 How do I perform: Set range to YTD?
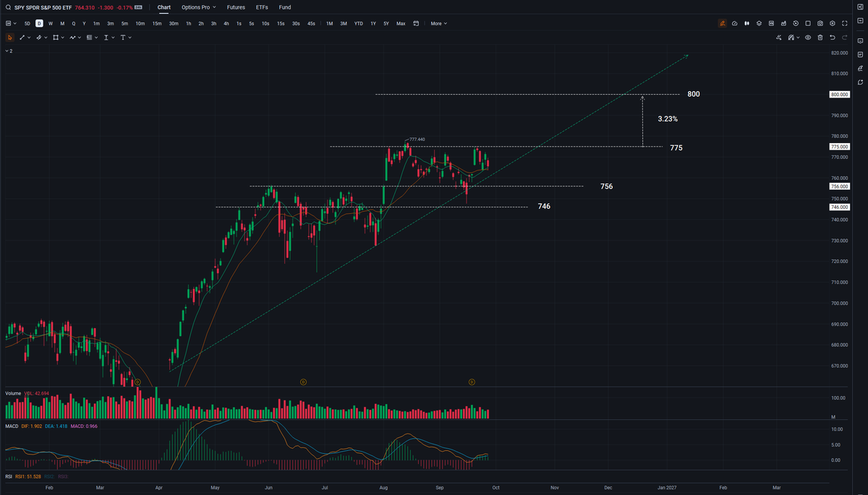(358, 23)
